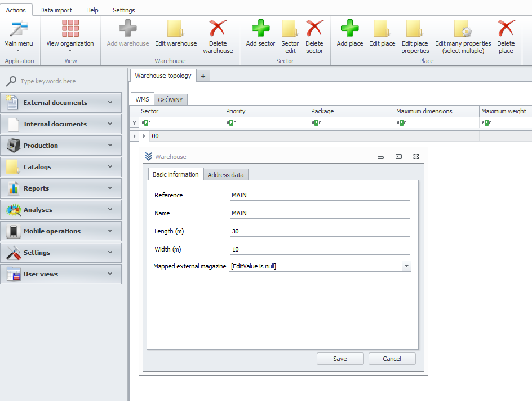Click the View organization grid icon

70,28
